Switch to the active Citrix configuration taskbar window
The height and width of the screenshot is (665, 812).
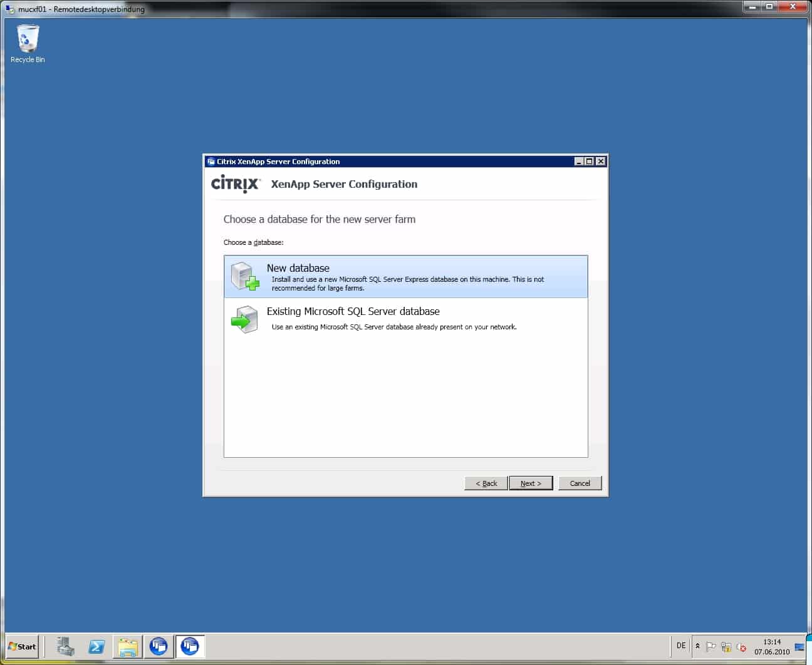pos(190,647)
